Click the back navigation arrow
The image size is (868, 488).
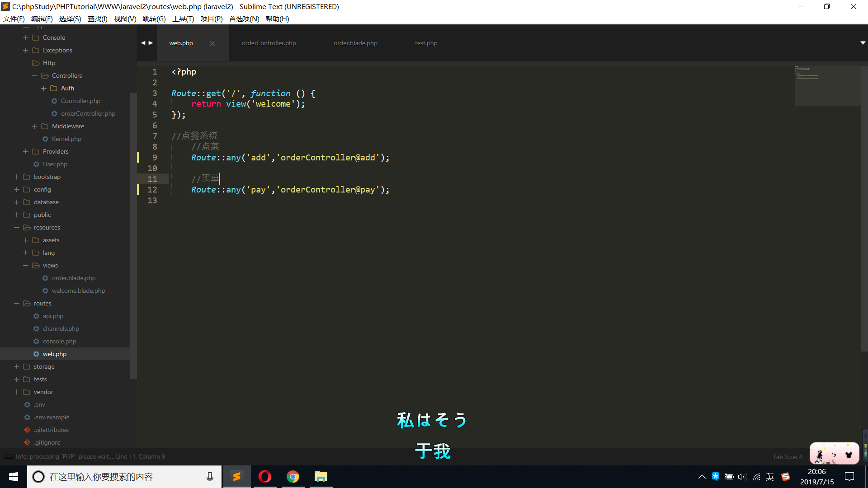tap(143, 43)
